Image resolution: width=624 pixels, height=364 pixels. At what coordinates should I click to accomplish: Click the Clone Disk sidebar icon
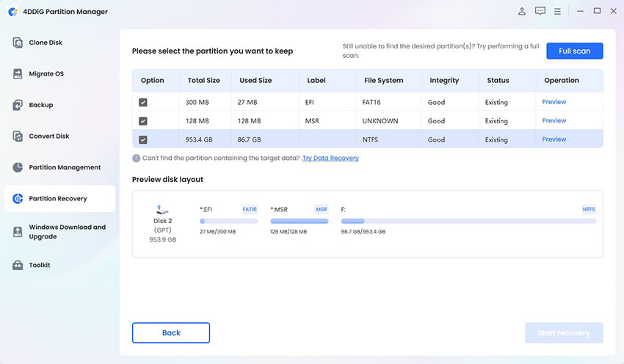click(x=18, y=43)
